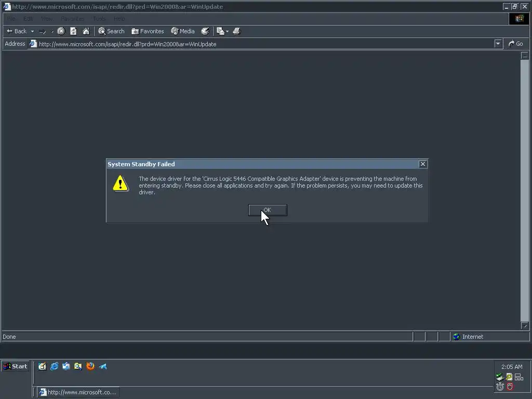Screen dimensions: 532x399
Task: Open the Media pane in toolbar
Action: click(183, 31)
